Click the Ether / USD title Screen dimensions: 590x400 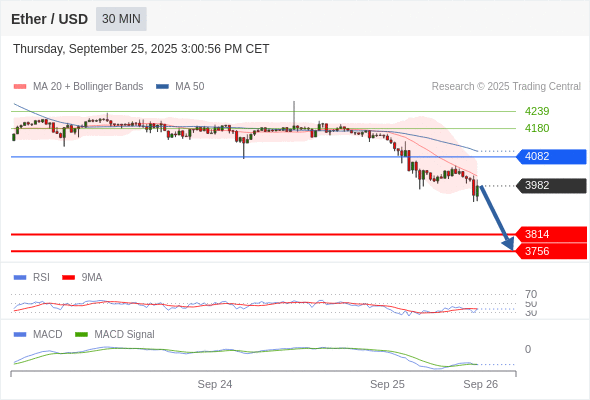coord(49,19)
